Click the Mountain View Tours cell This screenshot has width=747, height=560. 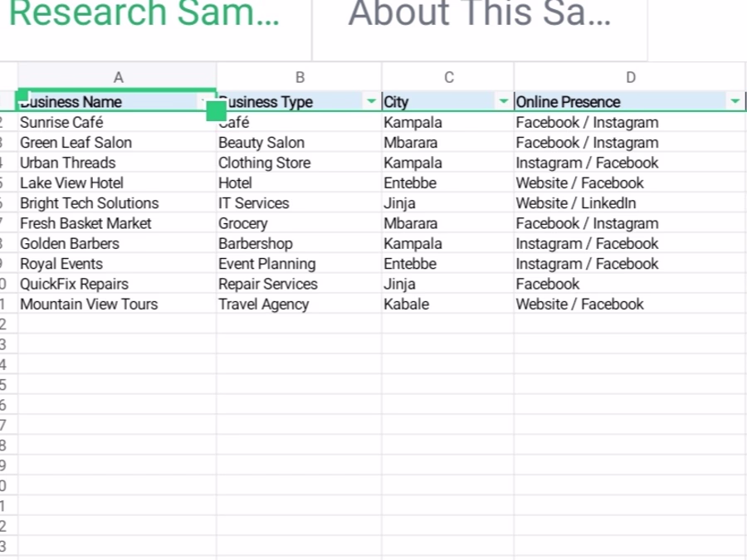(117, 304)
